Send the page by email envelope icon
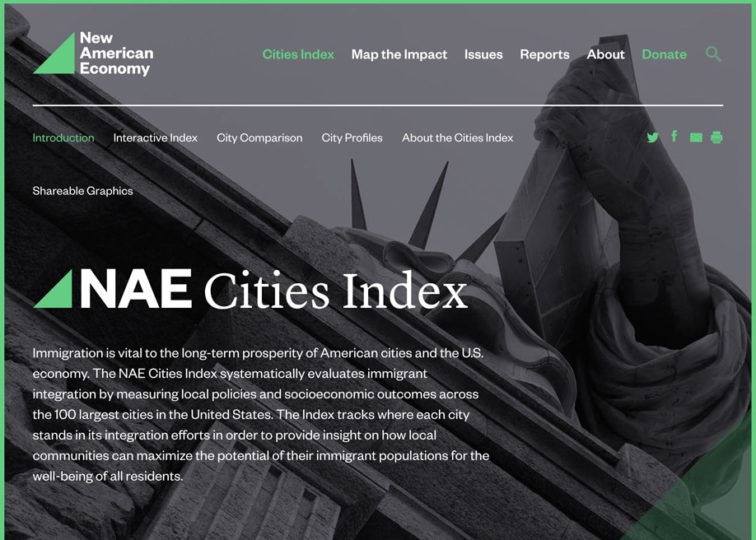 [x=696, y=138]
